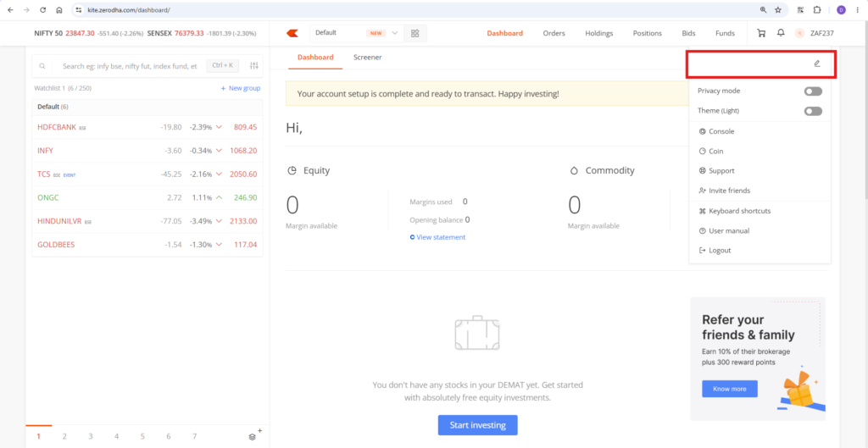Expand GOLDBEES row down chevron
Screen dimensions: 868x448
click(220, 245)
